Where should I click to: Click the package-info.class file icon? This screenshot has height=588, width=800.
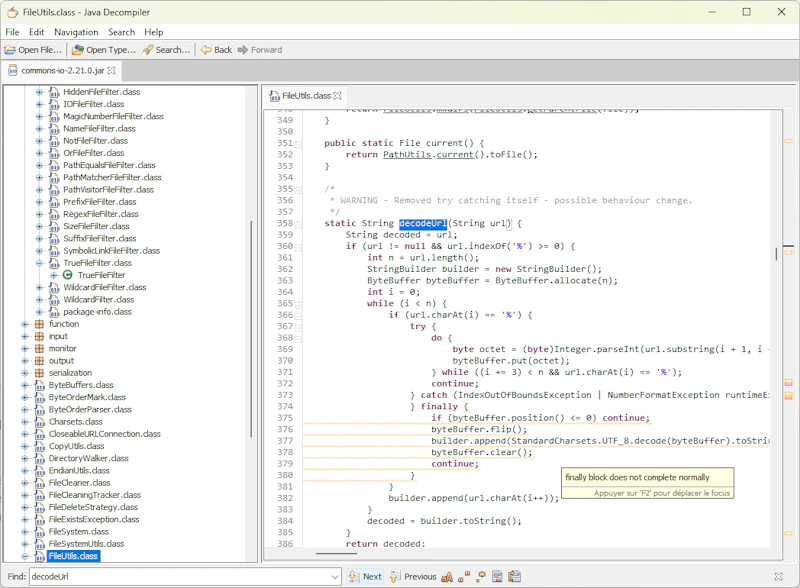(x=54, y=312)
